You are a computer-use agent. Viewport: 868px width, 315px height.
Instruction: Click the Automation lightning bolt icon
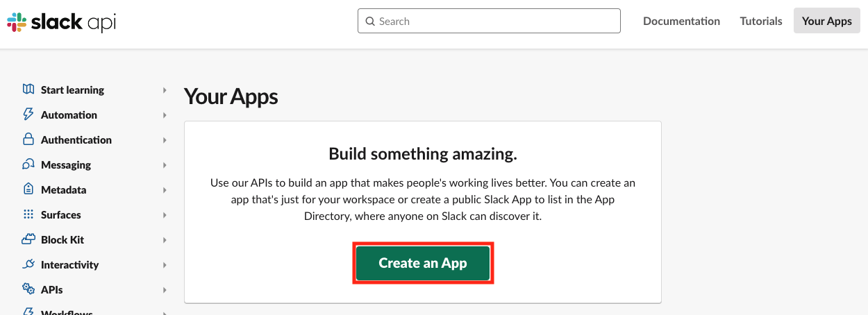28,114
